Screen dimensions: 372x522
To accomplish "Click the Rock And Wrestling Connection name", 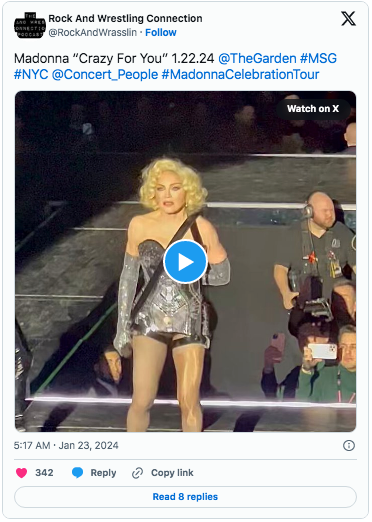I will 125,18.
